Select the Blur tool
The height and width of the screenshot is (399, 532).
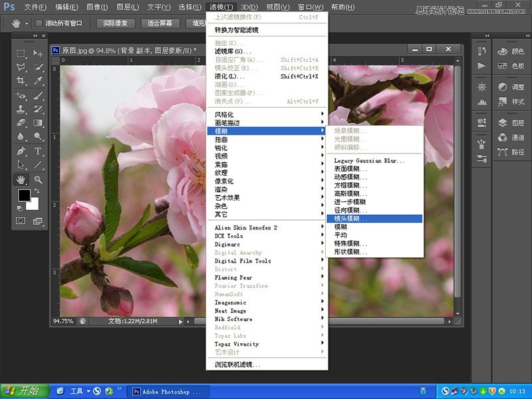pyautogui.click(x=21, y=136)
